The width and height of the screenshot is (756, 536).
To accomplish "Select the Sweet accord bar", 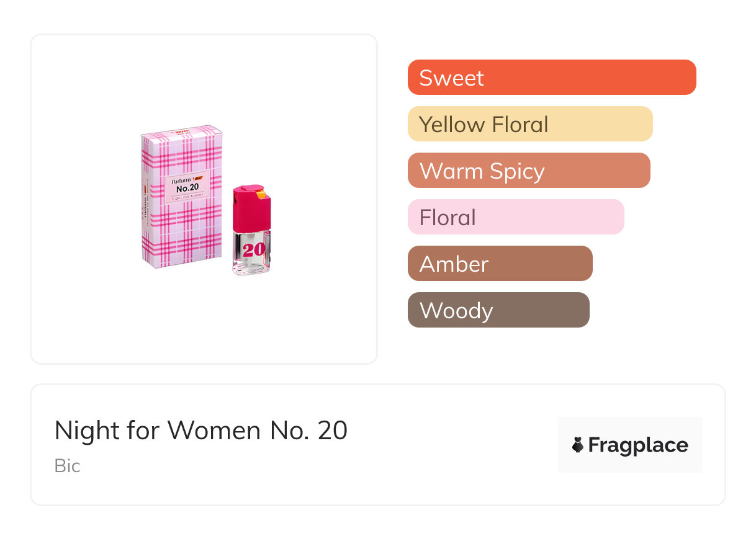I will [551, 78].
